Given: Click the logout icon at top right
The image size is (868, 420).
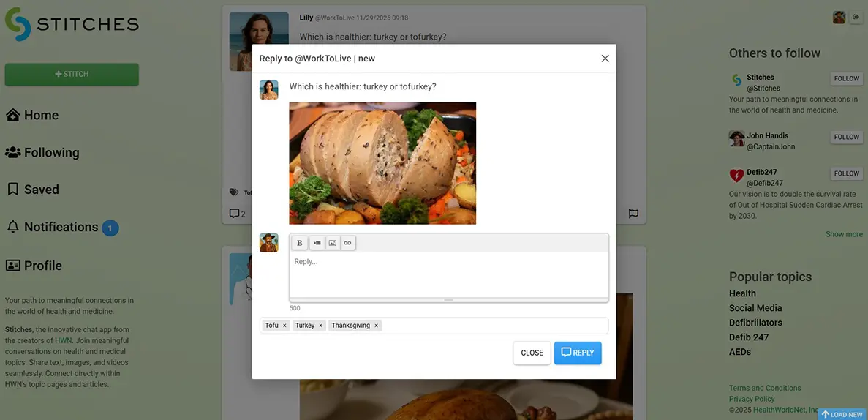Looking at the screenshot, I should 855,18.
